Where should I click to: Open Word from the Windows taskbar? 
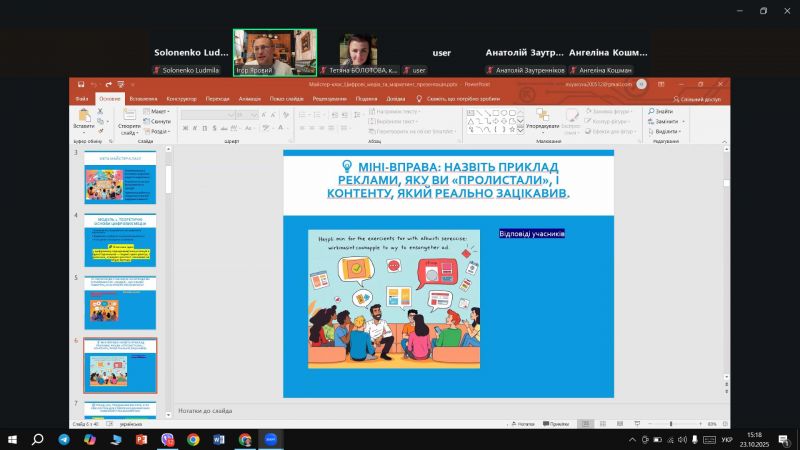pos(219,439)
